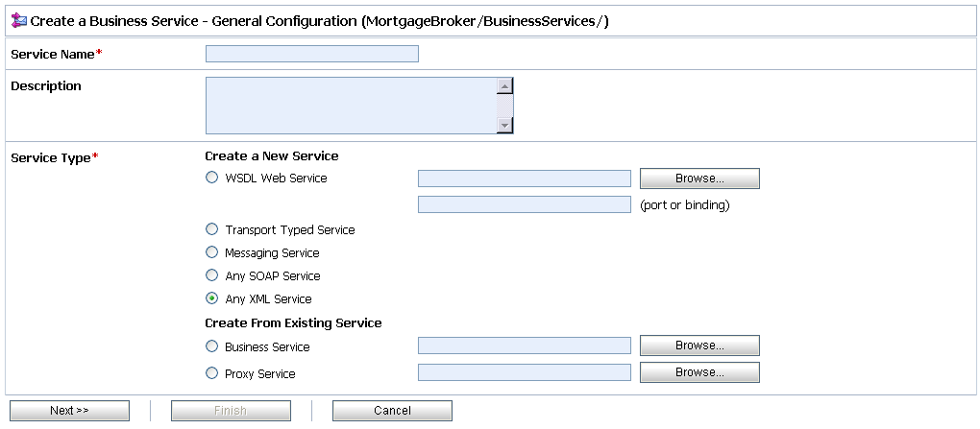Select Any SOAP Service option
This screenshot has height=429, width=980.
coord(212,275)
